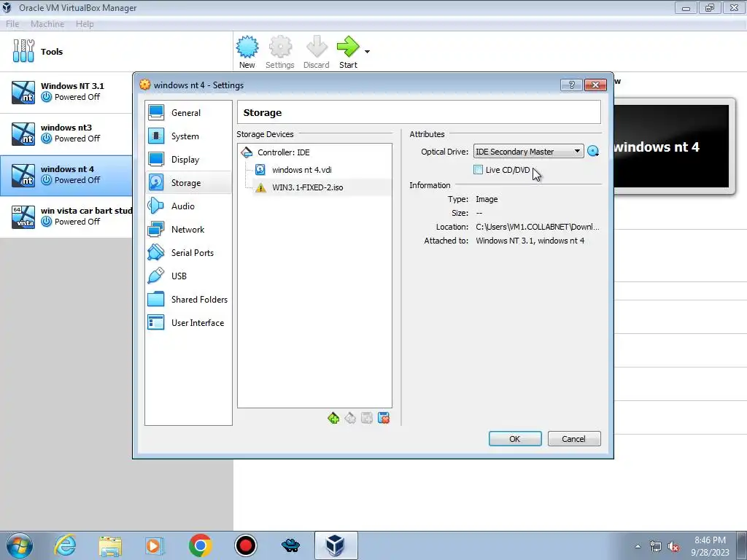Viewport: 747px width, 560px height.
Task: Open the red record app on taskbar
Action: 246,545
